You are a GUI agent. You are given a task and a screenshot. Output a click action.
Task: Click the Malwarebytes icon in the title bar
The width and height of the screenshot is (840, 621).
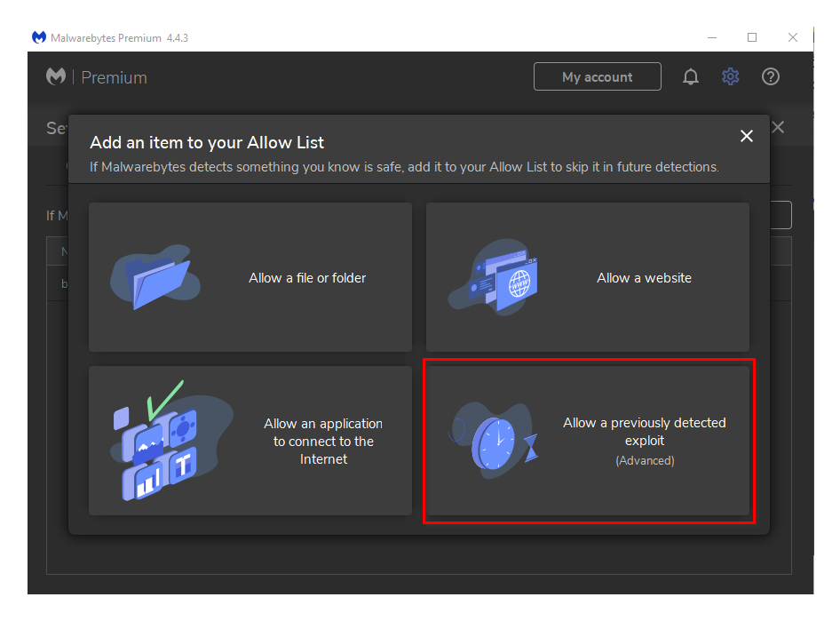coord(39,37)
